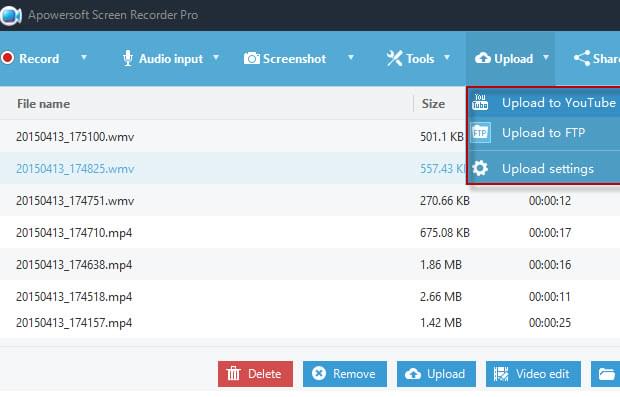
Task: Click duration 00:00:11
Action: tap(550, 297)
